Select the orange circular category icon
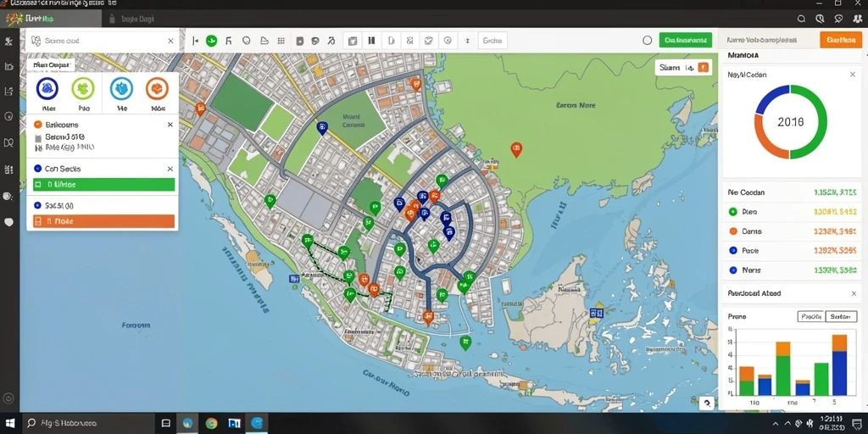Image resolution: width=868 pixels, height=434 pixels. [x=157, y=88]
